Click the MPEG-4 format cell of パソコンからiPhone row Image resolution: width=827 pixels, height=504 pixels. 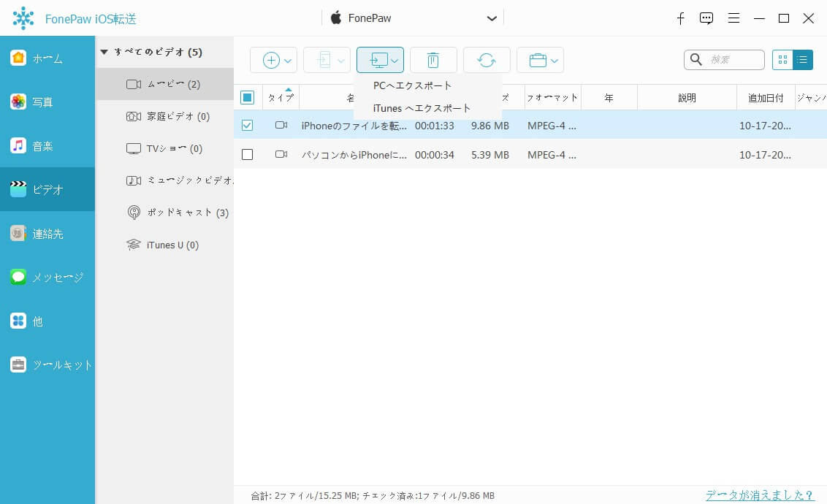[x=552, y=154]
